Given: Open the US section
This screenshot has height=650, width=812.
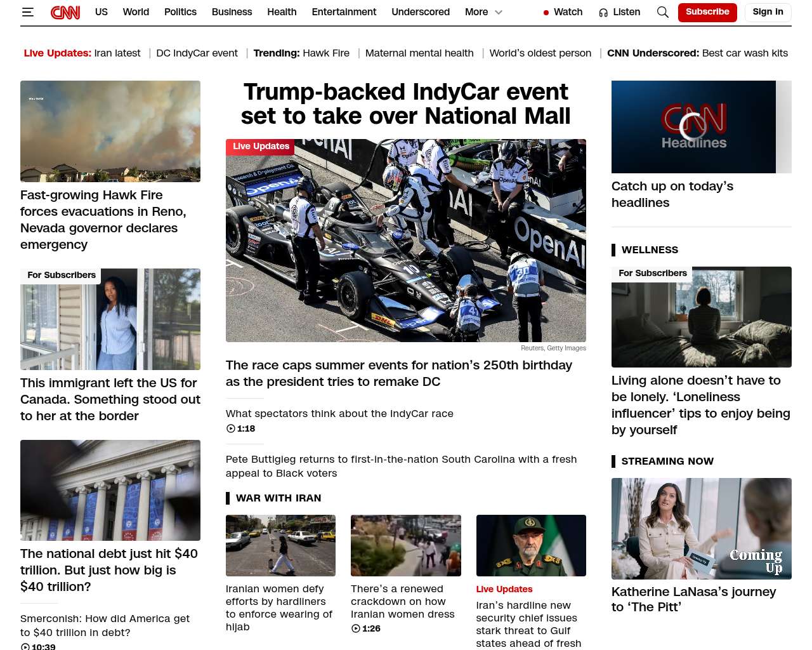Looking at the screenshot, I should 101,12.
